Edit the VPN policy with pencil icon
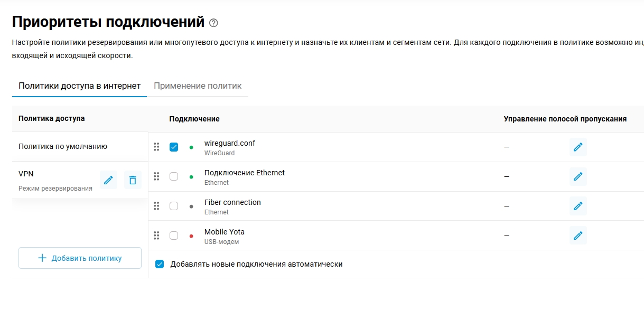The image size is (644, 320). (x=108, y=180)
